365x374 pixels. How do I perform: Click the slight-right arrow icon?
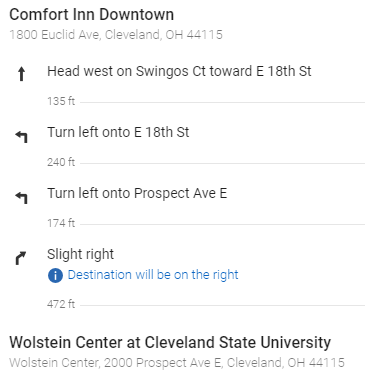tap(21, 258)
